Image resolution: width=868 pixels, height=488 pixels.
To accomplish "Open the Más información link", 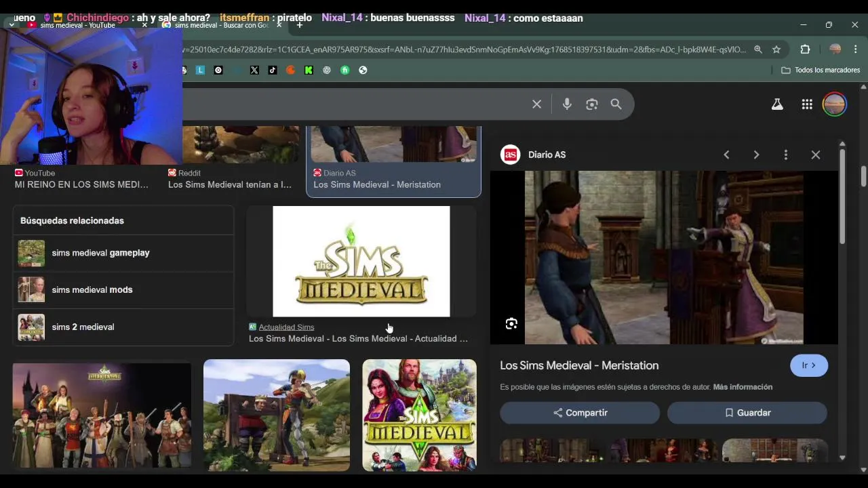I will (743, 387).
